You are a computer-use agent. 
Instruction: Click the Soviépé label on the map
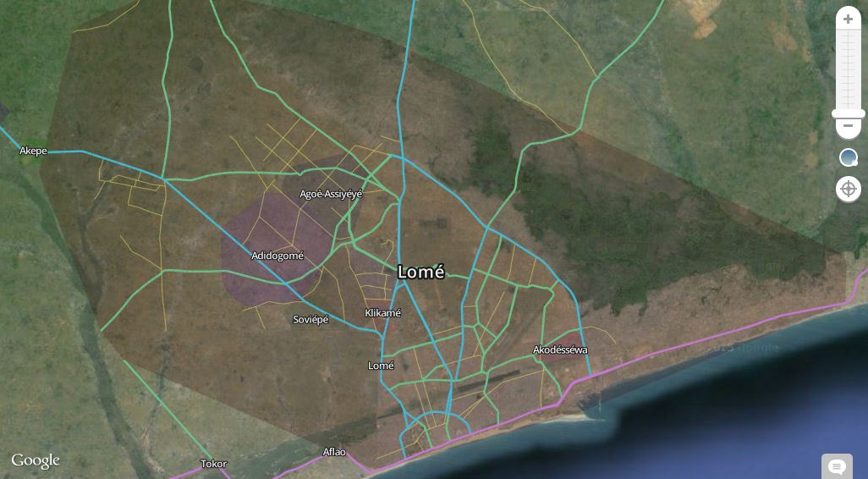coord(310,320)
